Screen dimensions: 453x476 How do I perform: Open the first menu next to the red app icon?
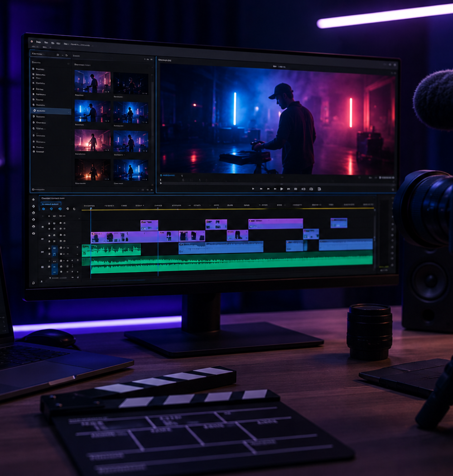[x=39, y=42]
